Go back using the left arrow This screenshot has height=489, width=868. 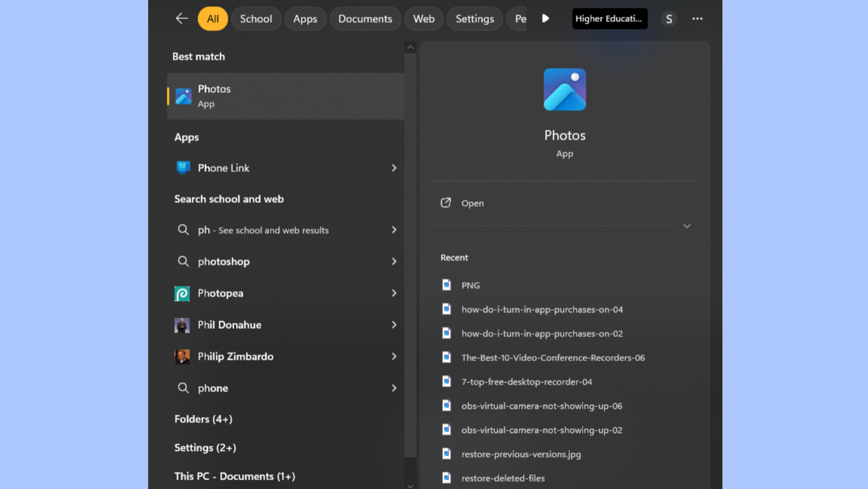[182, 19]
